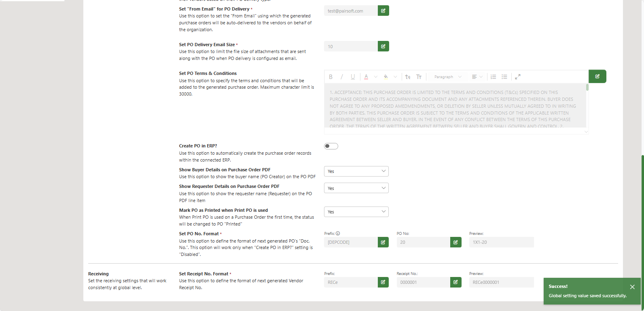Click the Terms & Conditions text area
This screenshot has width=644, height=311.
(455, 106)
